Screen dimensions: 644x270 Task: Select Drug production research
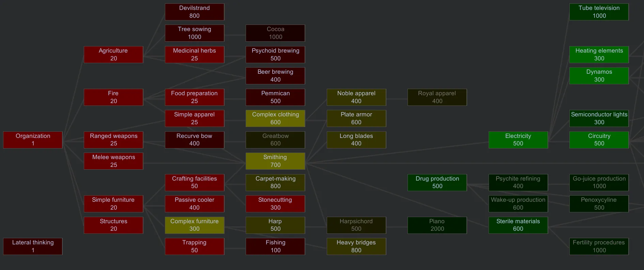pos(437,183)
